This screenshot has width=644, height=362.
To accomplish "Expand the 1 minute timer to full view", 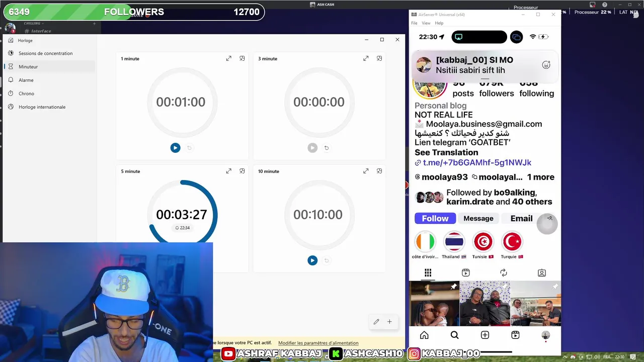I will (x=229, y=58).
